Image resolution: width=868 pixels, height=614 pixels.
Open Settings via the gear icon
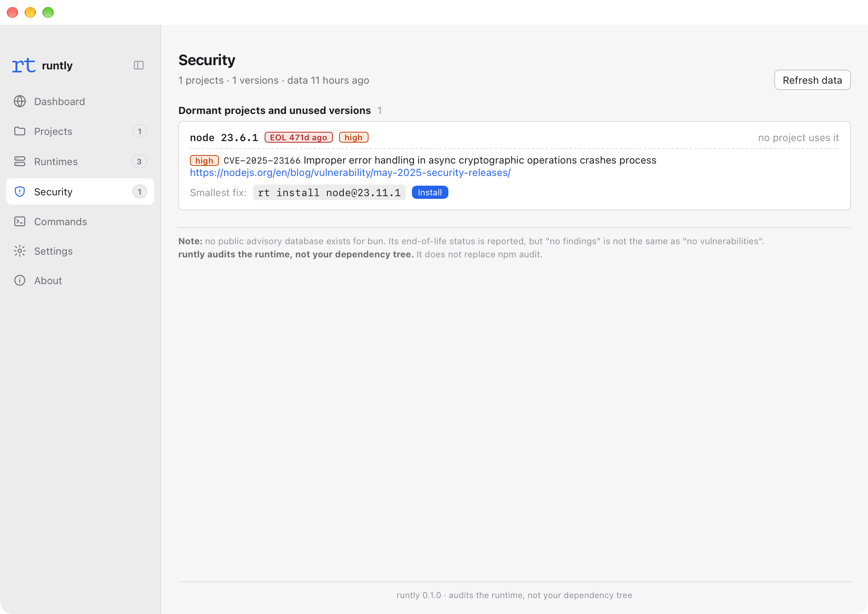20,251
